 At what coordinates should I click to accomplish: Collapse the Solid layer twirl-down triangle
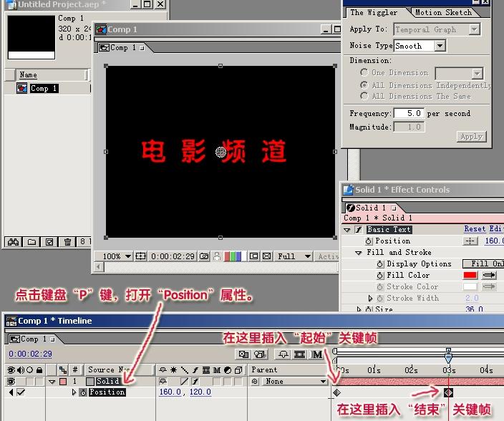(x=52, y=382)
